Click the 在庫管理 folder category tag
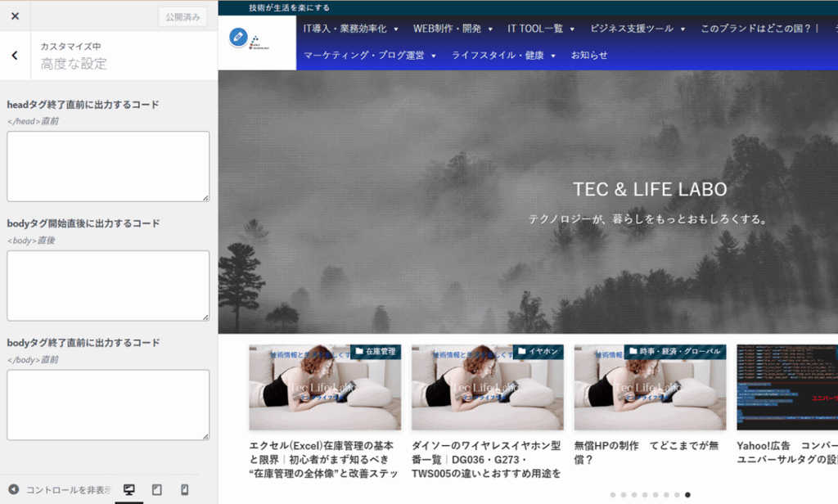 pyautogui.click(x=376, y=352)
